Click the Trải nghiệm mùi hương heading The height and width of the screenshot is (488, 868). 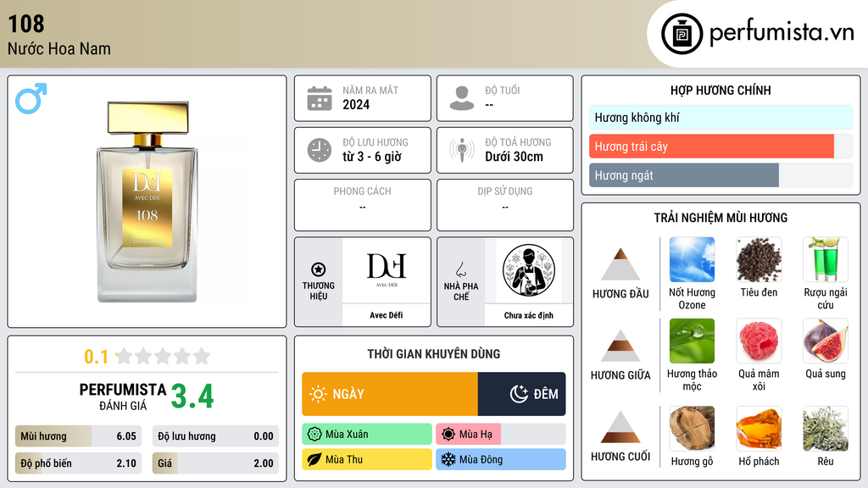coord(721,218)
